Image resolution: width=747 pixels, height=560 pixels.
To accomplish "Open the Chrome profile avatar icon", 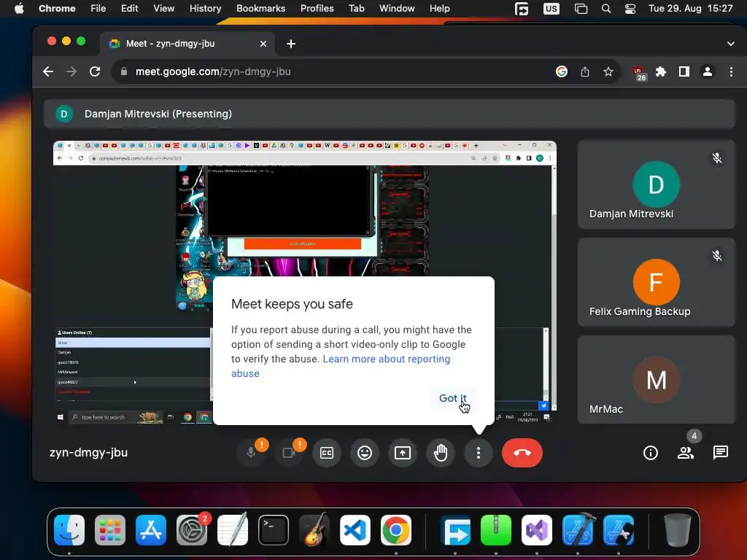I will click(x=708, y=71).
